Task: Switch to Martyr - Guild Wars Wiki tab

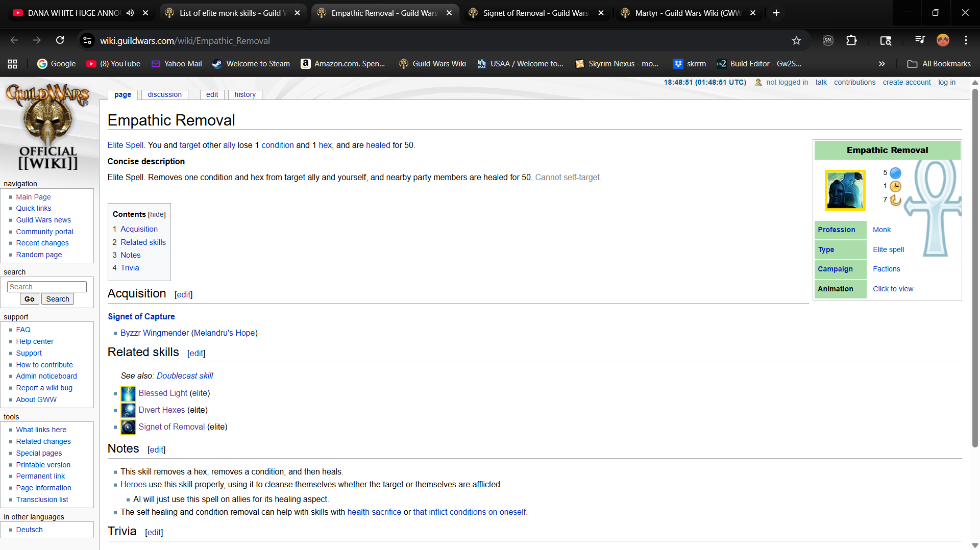Action: [688, 13]
